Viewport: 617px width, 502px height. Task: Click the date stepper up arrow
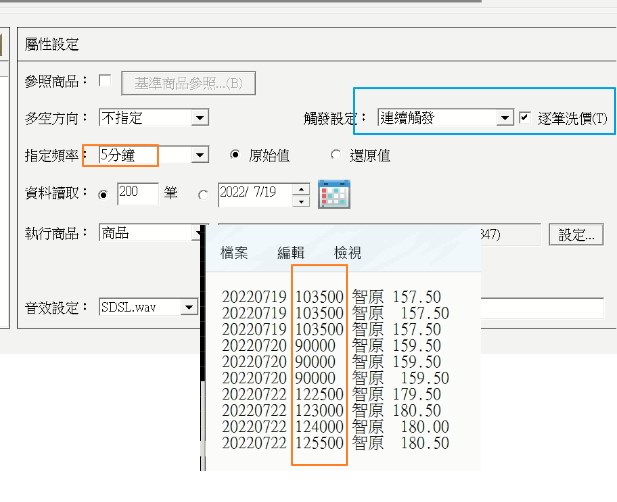click(301, 188)
